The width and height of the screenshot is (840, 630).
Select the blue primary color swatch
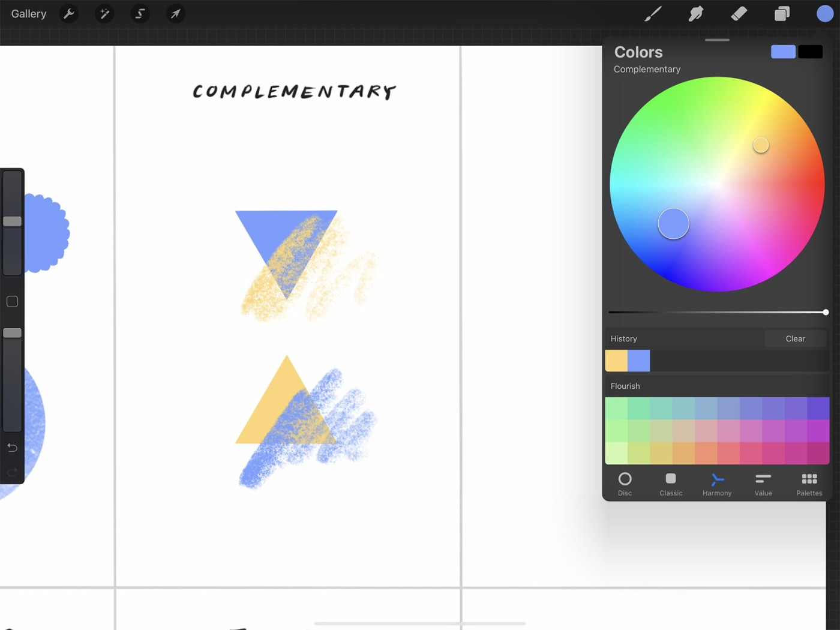[x=783, y=52]
